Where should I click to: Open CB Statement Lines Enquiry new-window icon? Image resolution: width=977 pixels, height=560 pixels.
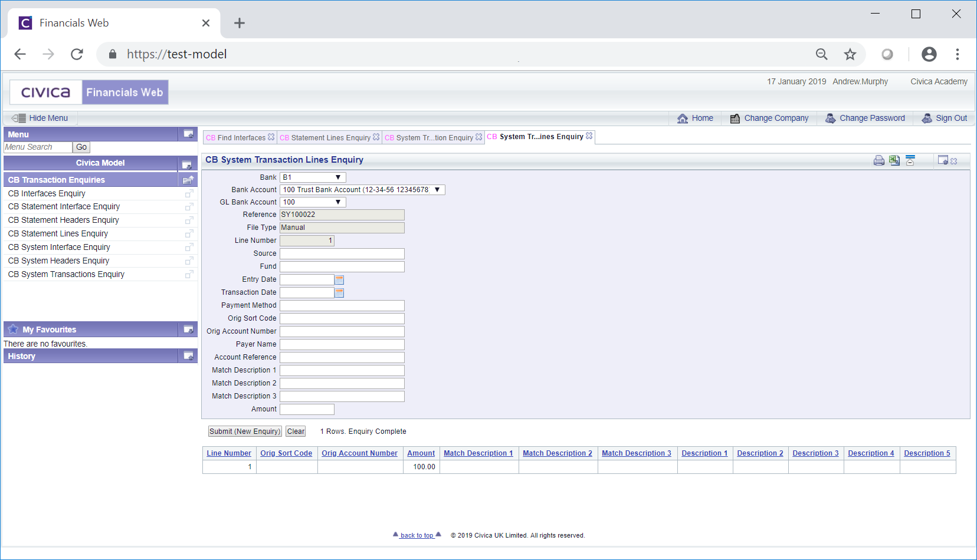189,234
